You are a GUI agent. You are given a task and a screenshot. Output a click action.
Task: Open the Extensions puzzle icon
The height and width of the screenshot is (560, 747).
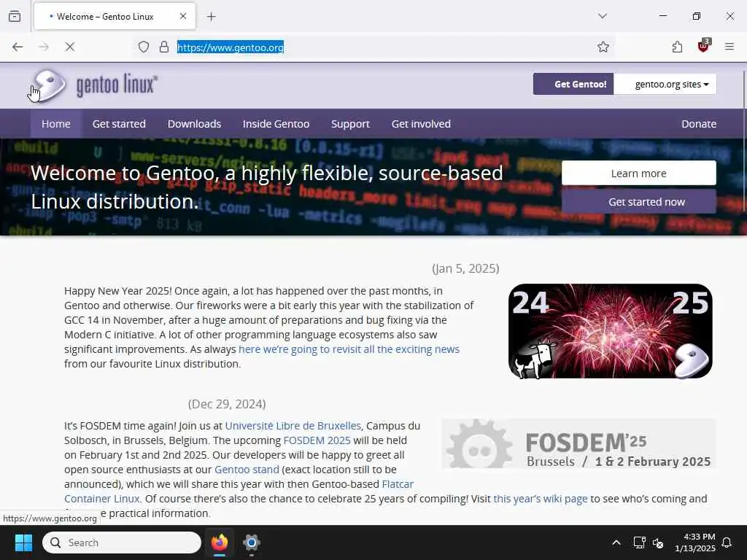[x=677, y=47]
